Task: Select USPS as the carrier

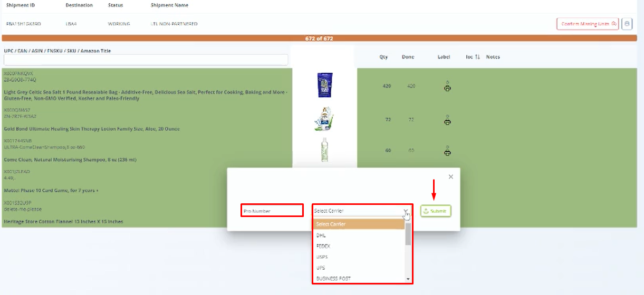Action: click(x=322, y=257)
